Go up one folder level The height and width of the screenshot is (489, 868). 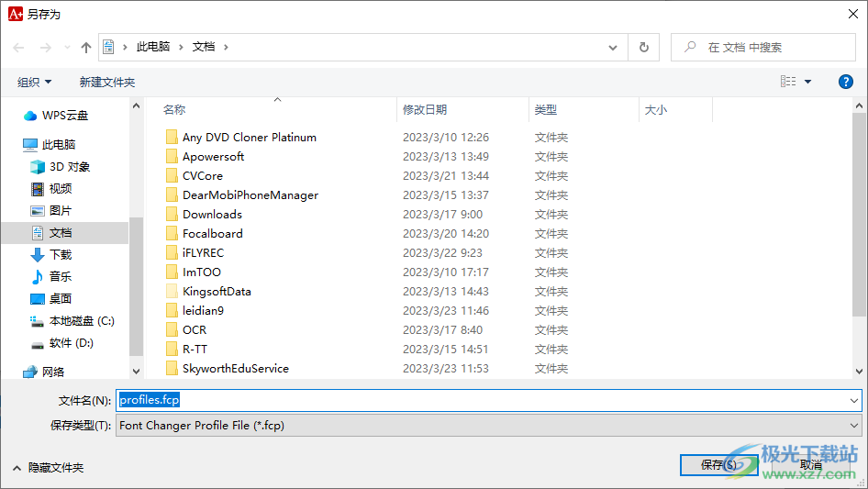click(x=86, y=48)
